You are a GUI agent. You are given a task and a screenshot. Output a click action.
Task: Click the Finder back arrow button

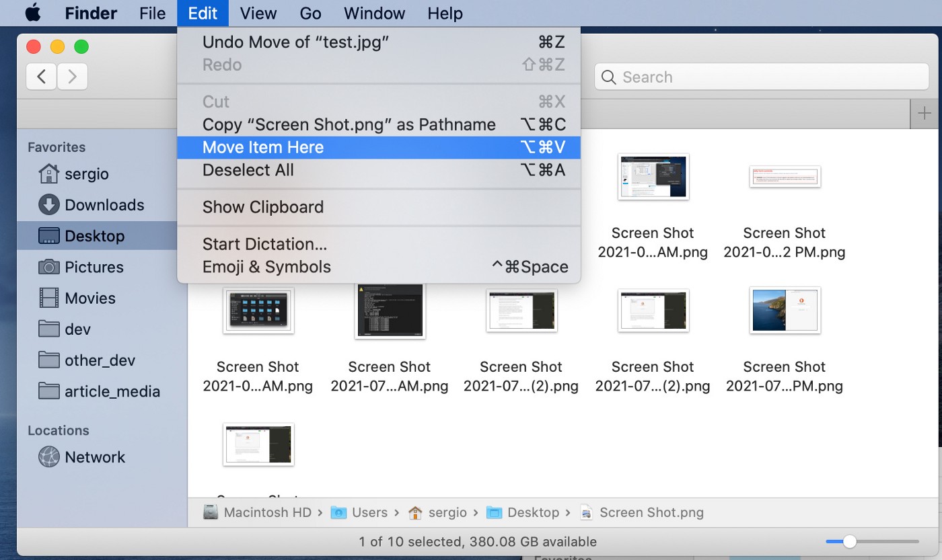[41, 77]
